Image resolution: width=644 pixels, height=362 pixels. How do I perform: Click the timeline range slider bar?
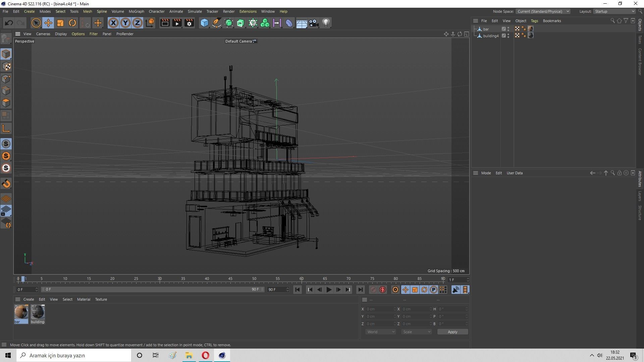153,289
